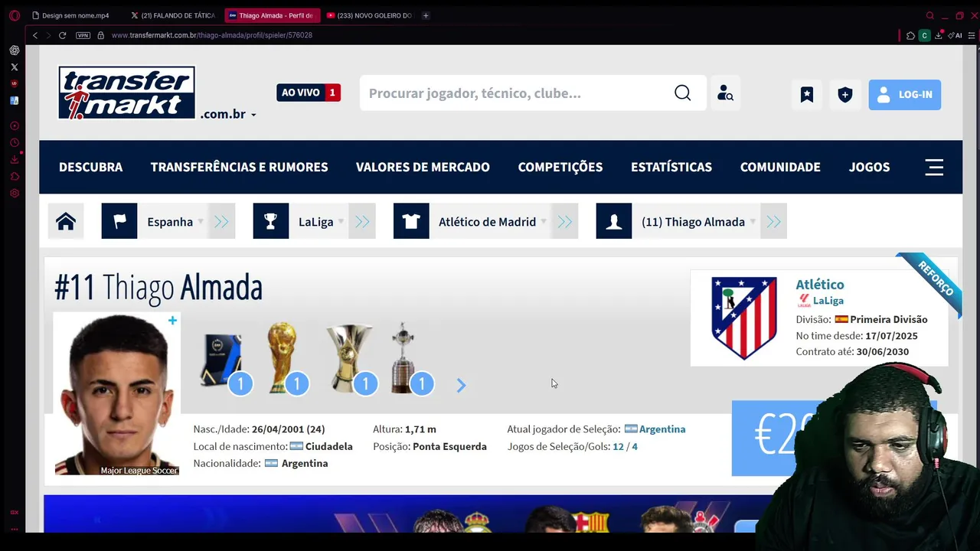
Task: Open the .com.br domain dropdown
Action: point(228,114)
